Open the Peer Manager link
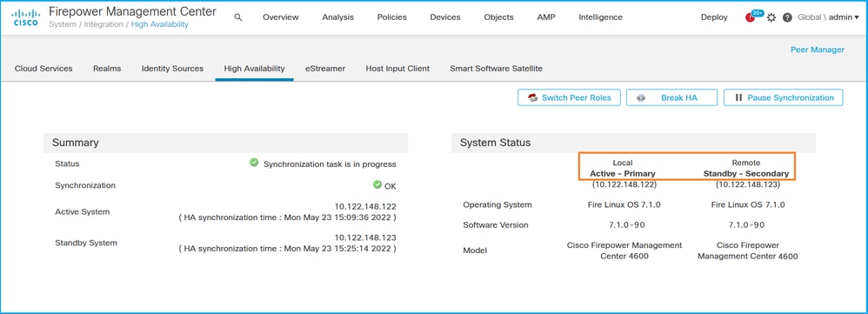 point(817,50)
